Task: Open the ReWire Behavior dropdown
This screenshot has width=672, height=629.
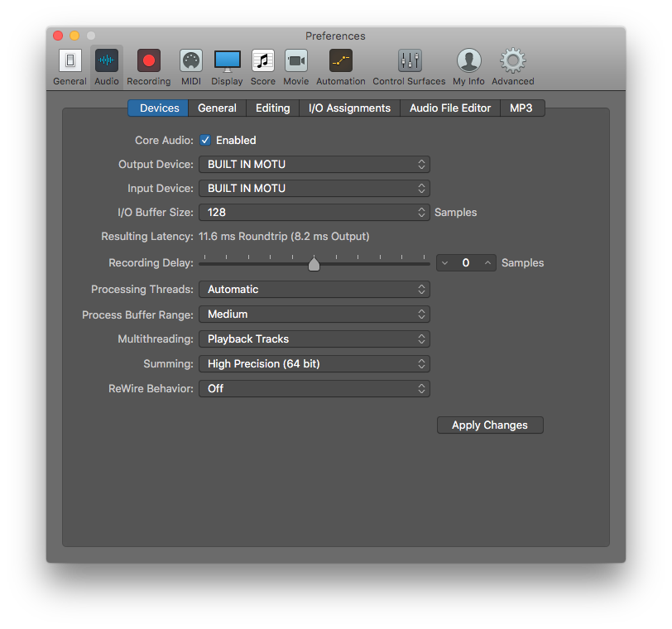Action: coord(314,389)
